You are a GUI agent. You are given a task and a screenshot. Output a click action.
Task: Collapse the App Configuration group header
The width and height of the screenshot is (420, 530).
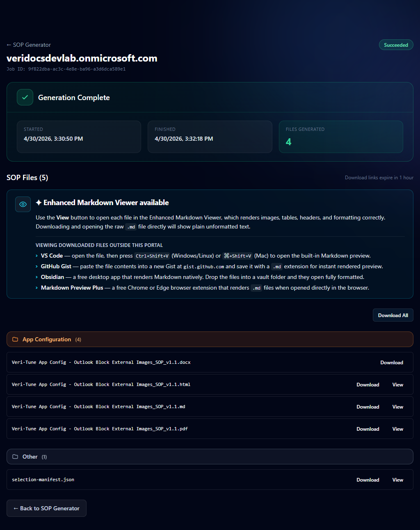[x=210, y=339]
